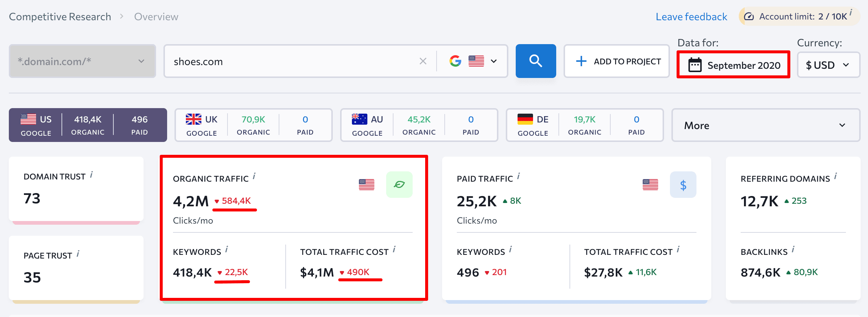This screenshot has height=317, width=868.
Task: Open the Google US search engine selector
Action: click(473, 61)
